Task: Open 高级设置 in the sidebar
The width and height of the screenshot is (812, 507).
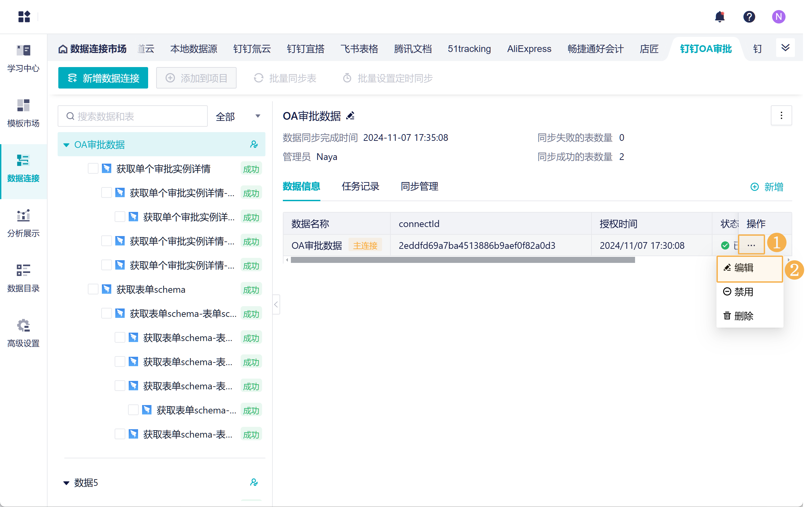Action: [23, 333]
